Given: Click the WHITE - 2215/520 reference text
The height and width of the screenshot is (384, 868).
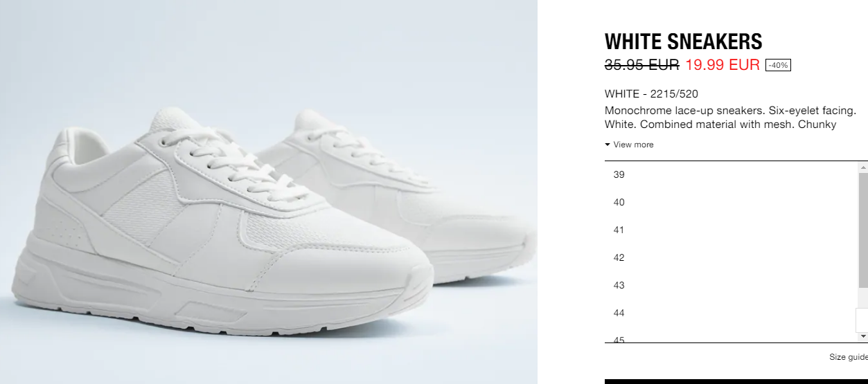Looking at the screenshot, I should 651,94.
